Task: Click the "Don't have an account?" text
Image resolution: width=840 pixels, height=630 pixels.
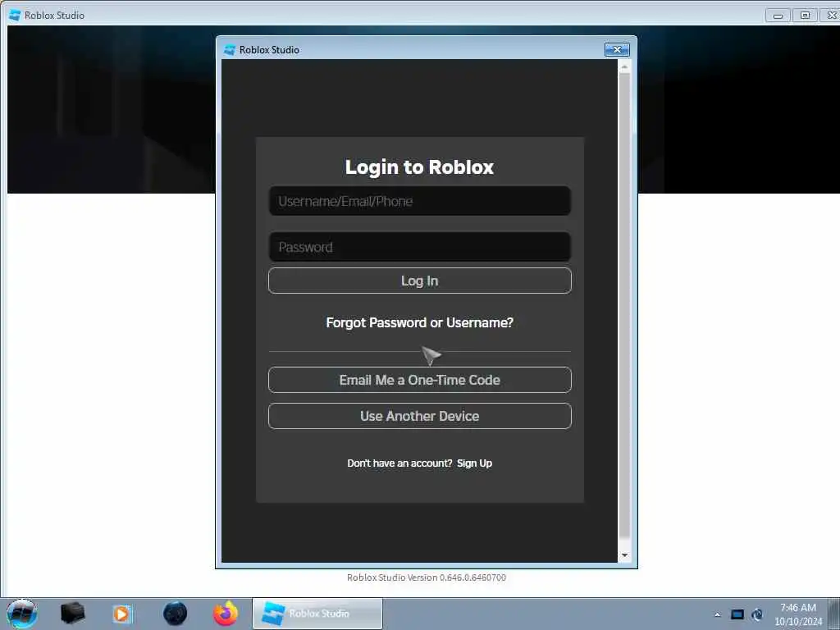Action: (399, 463)
